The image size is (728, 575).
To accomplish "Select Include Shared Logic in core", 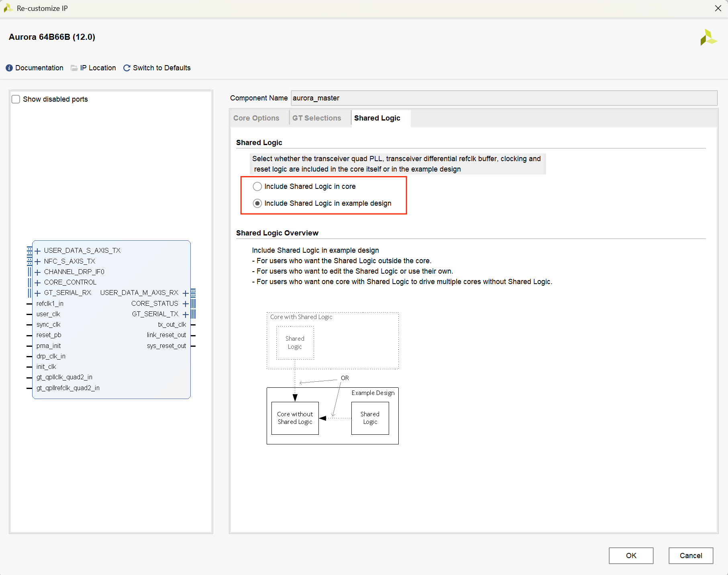I will coord(257,186).
